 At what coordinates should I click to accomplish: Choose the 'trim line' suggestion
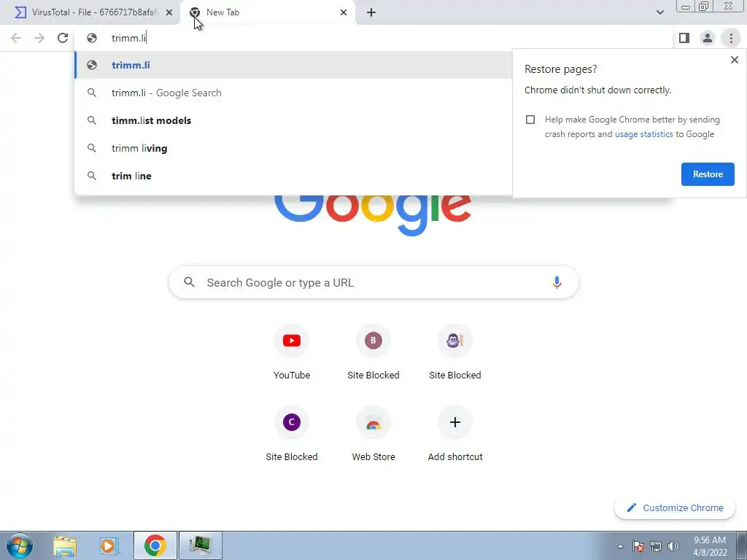293,176
